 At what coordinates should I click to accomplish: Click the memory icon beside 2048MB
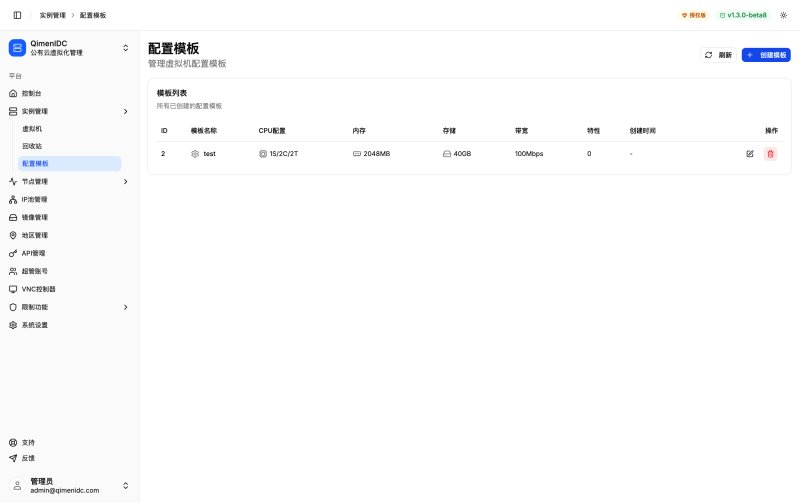point(357,154)
